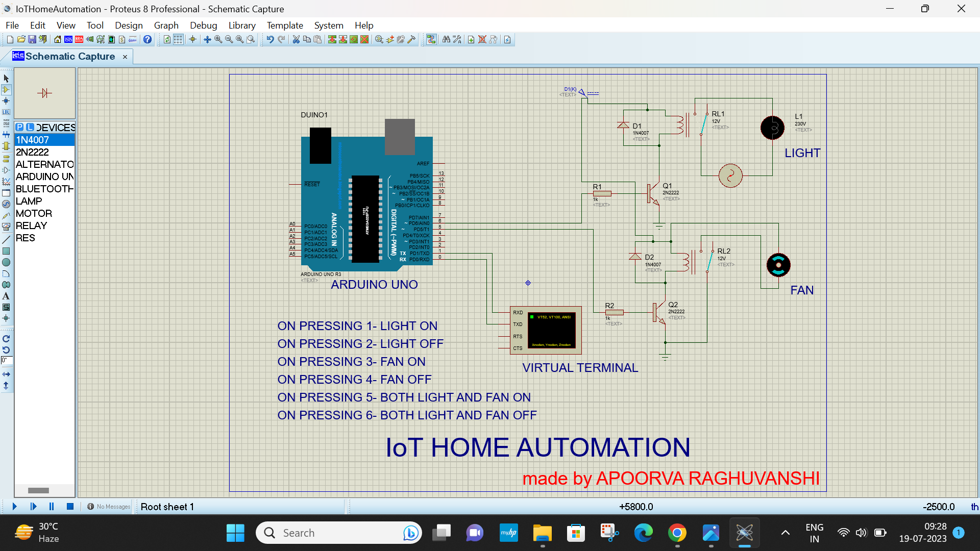The image size is (980, 551).
Task: Start the simulation with the play button
Action: click(14, 507)
